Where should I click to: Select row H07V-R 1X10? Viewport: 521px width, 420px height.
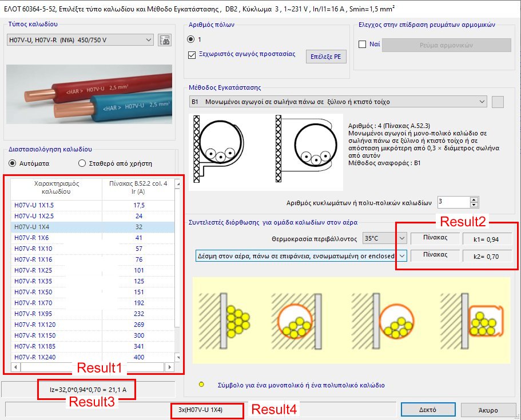point(93,249)
